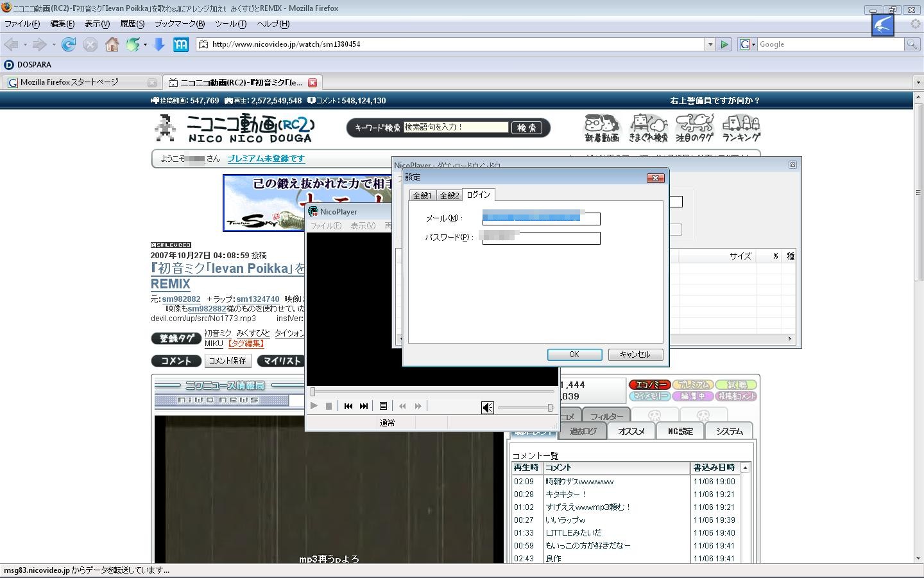Click the blue bird icon at top right
Screen dimensions: 924x578
883,25
